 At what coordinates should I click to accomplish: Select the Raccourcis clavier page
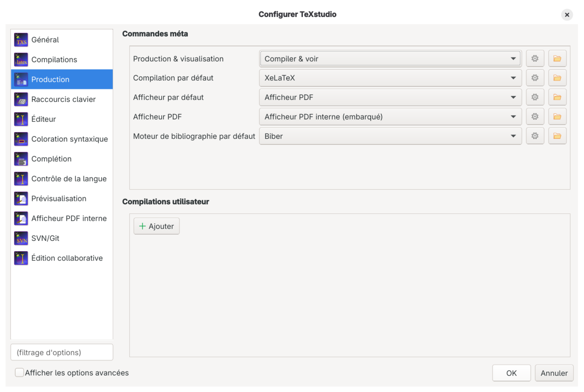[62, 99]
